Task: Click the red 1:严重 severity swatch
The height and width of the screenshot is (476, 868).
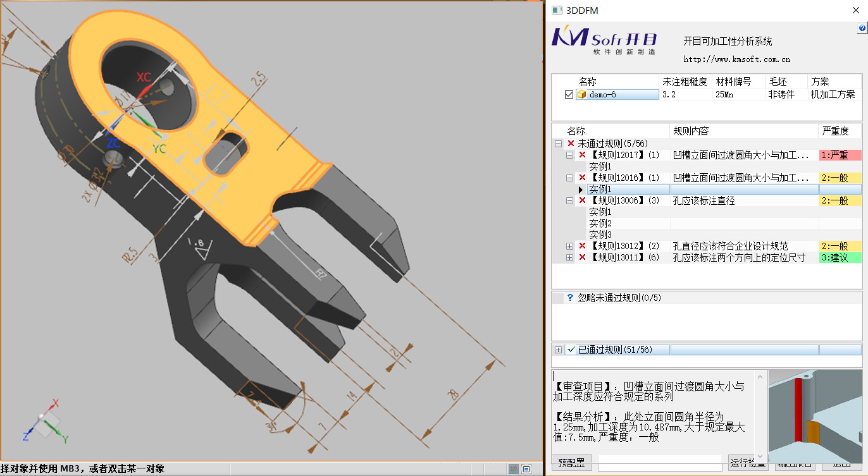Action: [x=841, y=155]
